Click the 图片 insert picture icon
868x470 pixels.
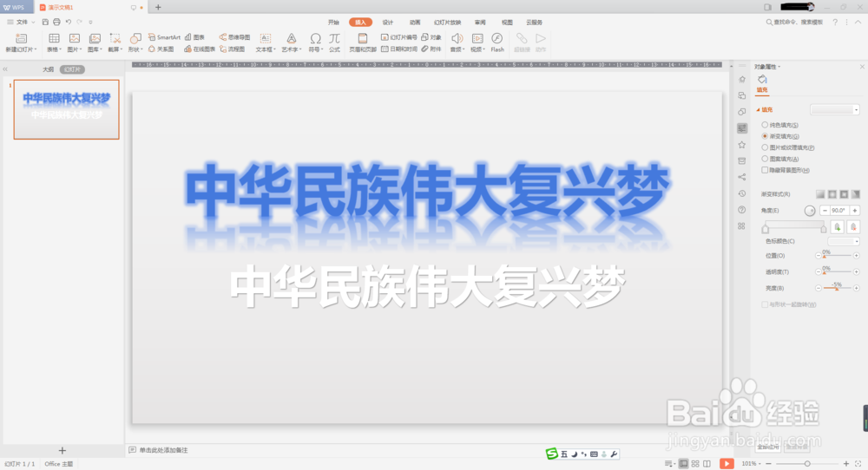[74, 38]
